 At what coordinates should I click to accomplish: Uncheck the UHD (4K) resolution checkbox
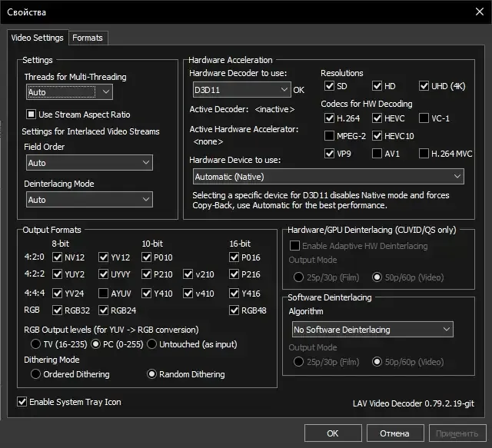click(425, 86)
